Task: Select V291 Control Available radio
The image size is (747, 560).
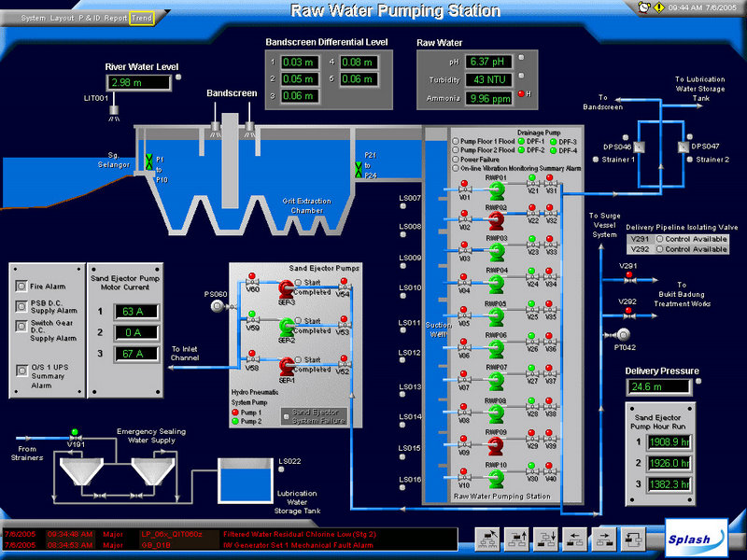Action: point(660,239)
